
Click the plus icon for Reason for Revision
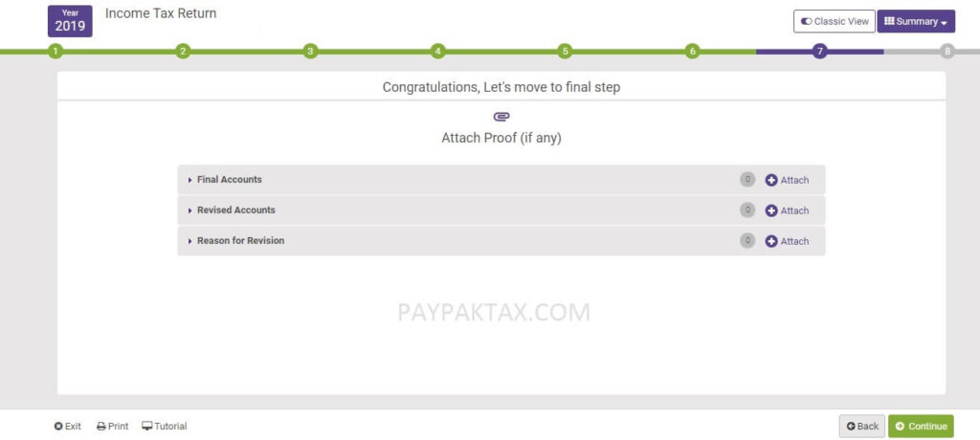[771, 241]
